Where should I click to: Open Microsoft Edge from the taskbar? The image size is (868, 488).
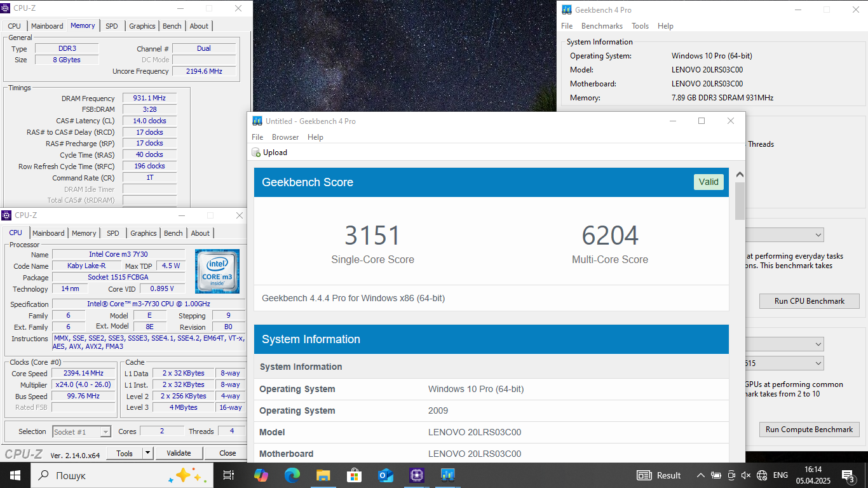click(292, 475)
